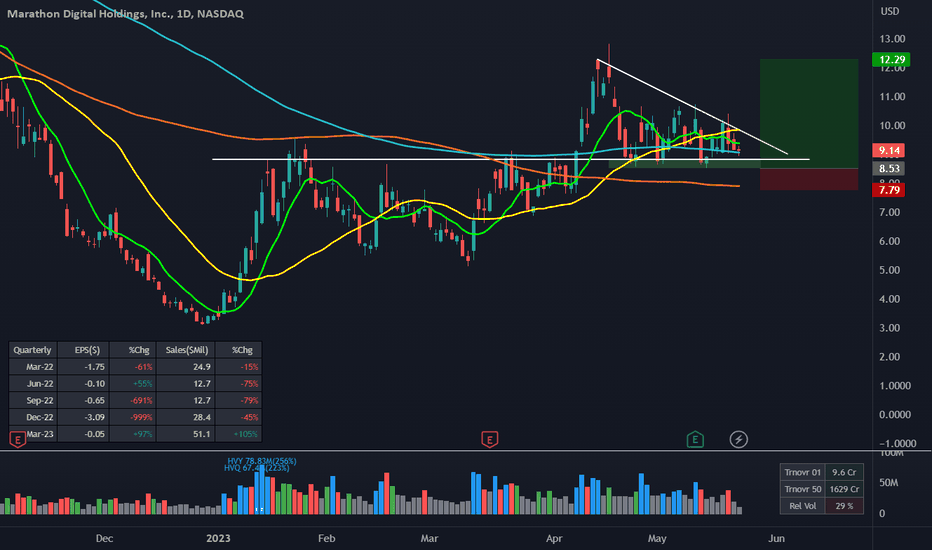Click the 9.6 Cr turnover value

point(844,472)
